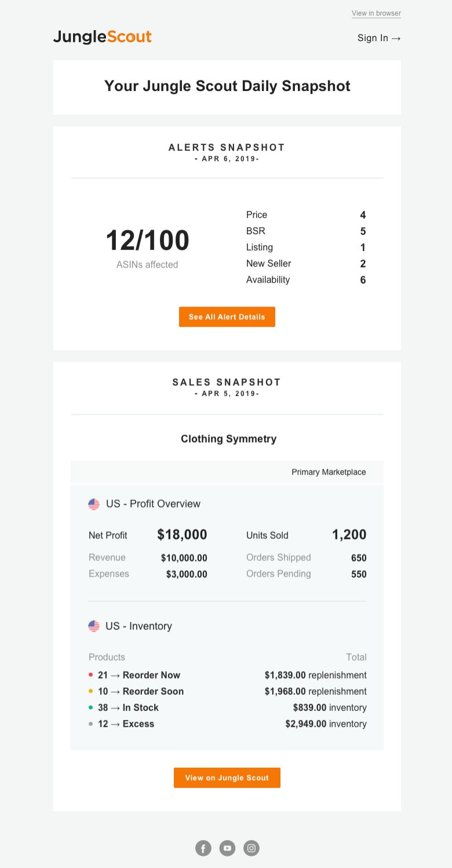Open the Instagram icon link

point(251,848)
